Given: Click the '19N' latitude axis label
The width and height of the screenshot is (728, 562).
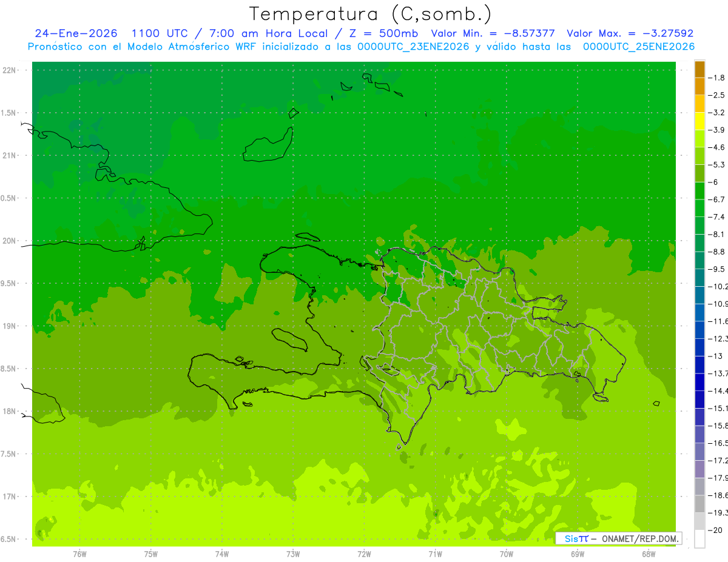Looking at the screenshot, I should (10, 326).
